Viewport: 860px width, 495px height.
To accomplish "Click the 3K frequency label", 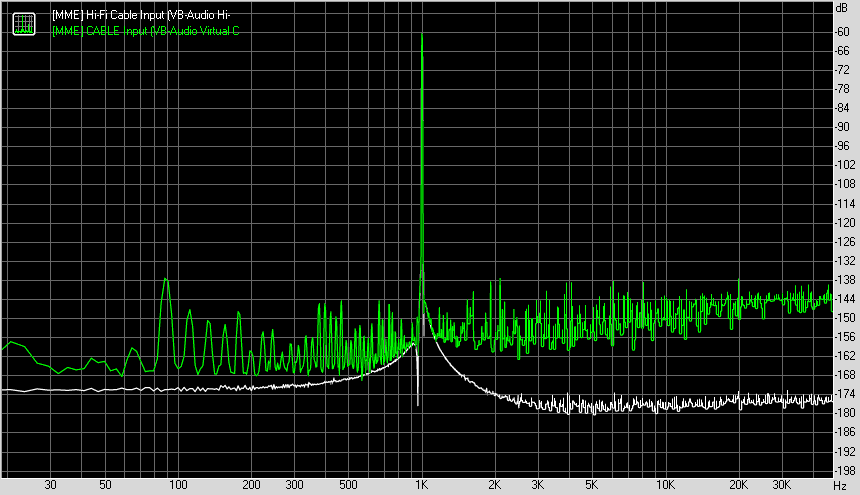I will pos(538,485).
